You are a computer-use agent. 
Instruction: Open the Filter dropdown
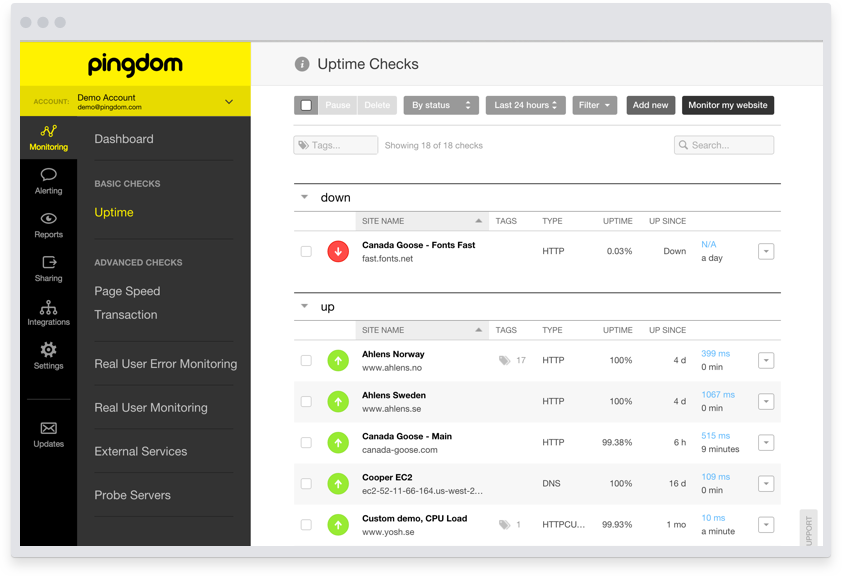[594, 105]
